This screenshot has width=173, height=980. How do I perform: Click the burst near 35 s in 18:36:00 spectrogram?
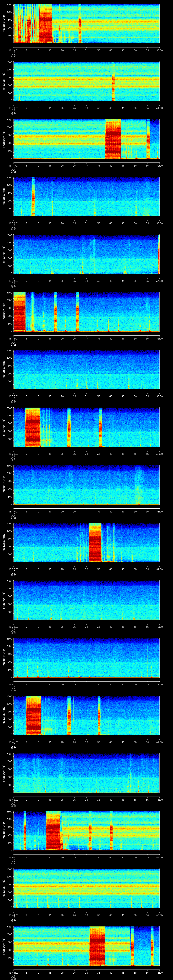click(100, 427)
